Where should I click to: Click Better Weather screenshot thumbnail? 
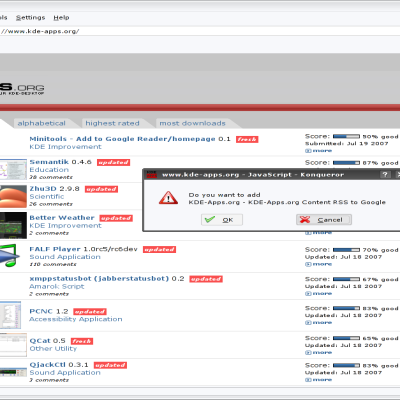[x=13, y=225]
